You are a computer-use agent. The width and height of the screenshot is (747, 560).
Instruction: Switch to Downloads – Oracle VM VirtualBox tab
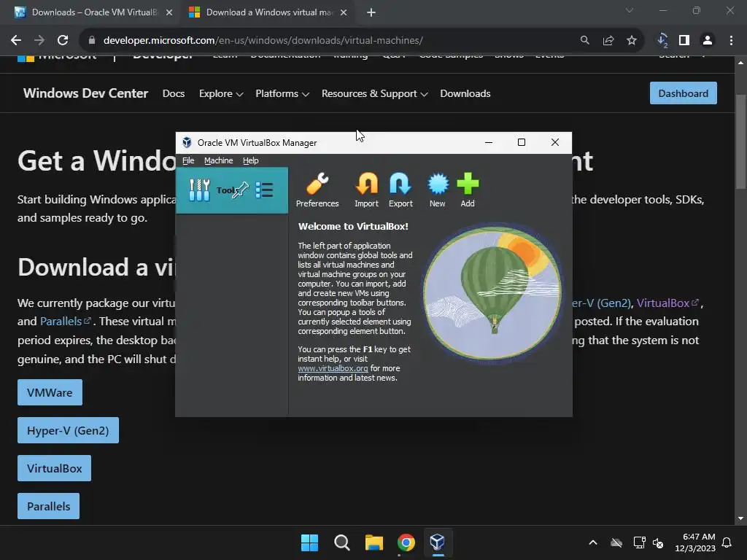(94, 12)
